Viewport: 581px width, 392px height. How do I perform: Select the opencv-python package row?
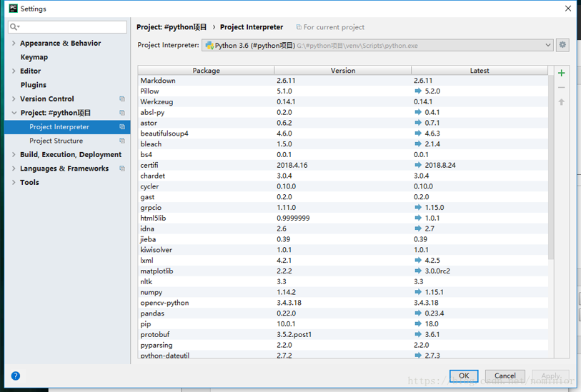tap(343, 303)
